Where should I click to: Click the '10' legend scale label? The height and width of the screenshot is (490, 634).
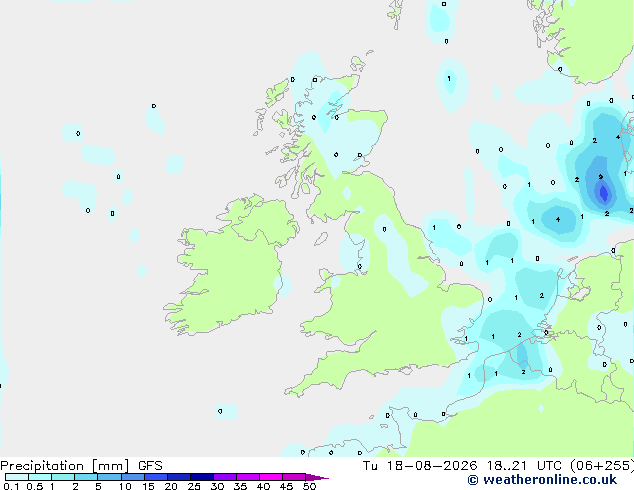125,486
